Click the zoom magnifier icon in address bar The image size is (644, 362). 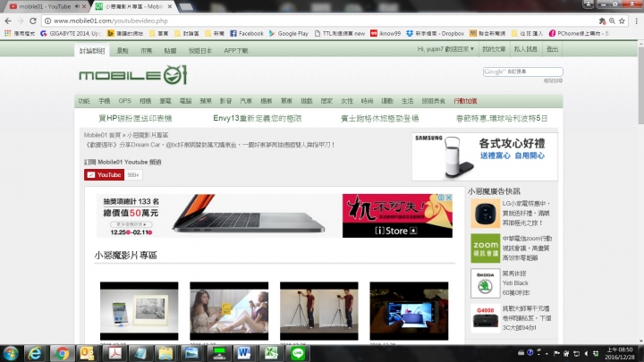[612, 21]
